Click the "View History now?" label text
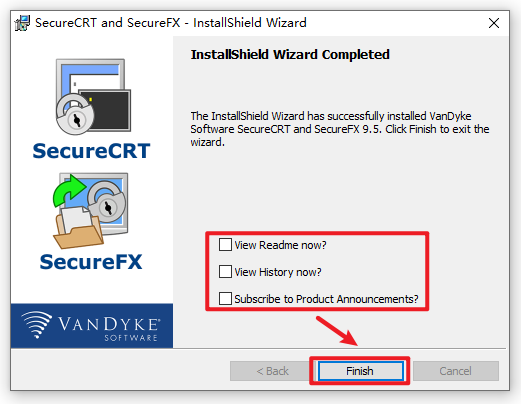This screenshot has width=521, height=404. click(x=278, y=272)
